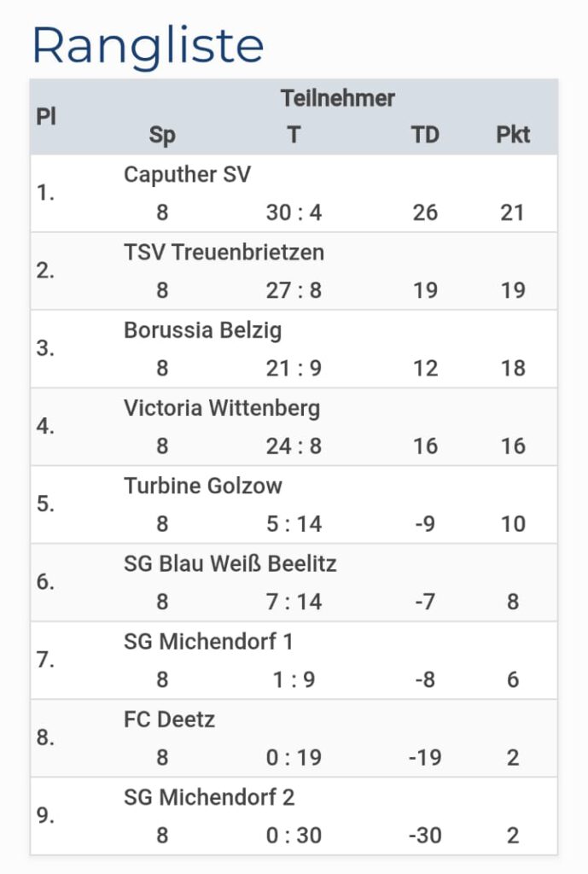Click the Rangliste heading

point(148,45)
